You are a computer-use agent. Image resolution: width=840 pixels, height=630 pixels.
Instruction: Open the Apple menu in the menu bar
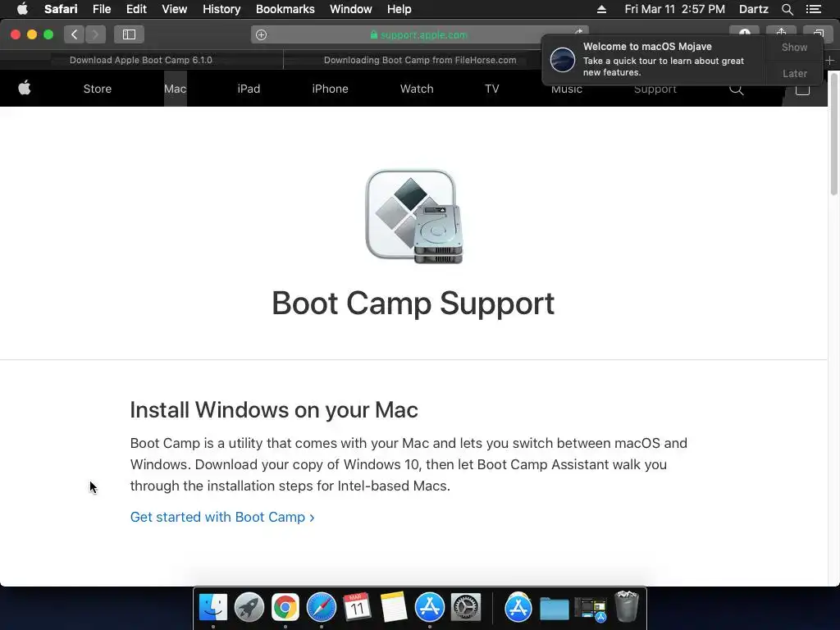click(x=22, y=9)
